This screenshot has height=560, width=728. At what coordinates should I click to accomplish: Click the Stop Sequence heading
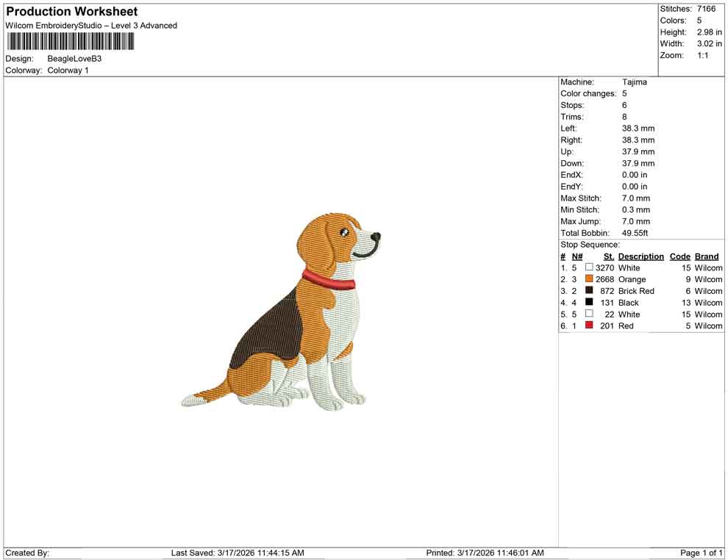click(x=590, y=245)
